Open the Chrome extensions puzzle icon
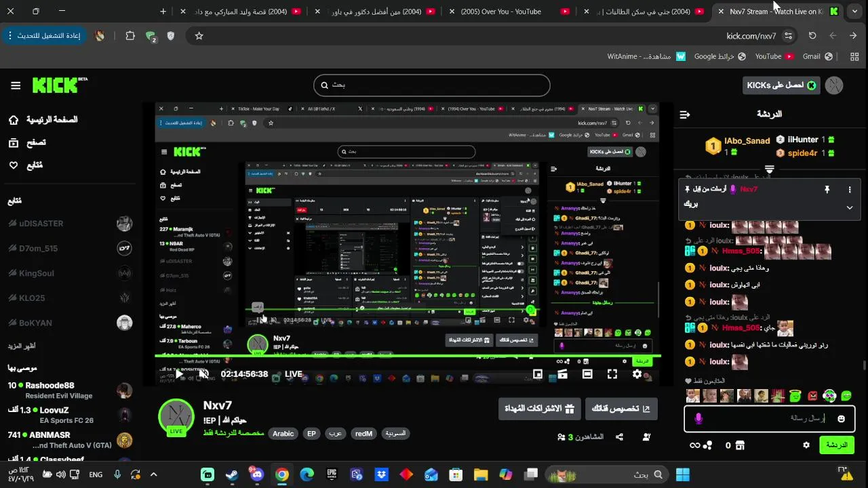Viewport: 868px width, 488px height. point(130,36)
